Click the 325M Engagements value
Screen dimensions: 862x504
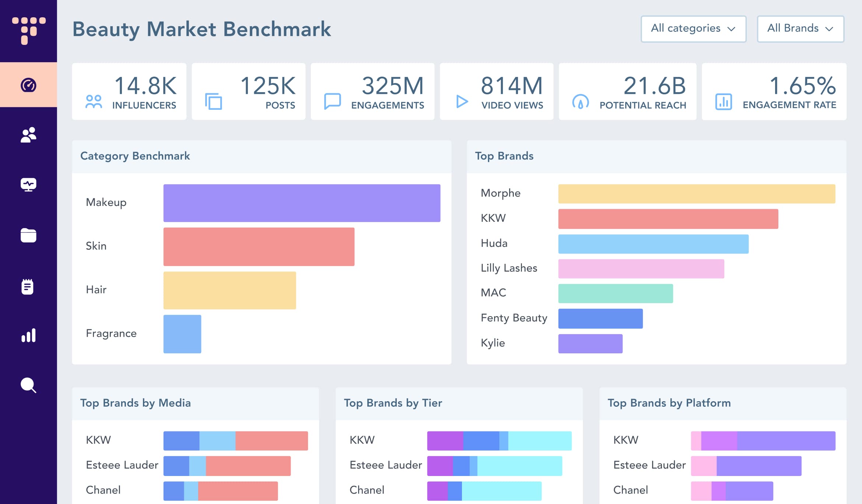(x=393, y=86)
